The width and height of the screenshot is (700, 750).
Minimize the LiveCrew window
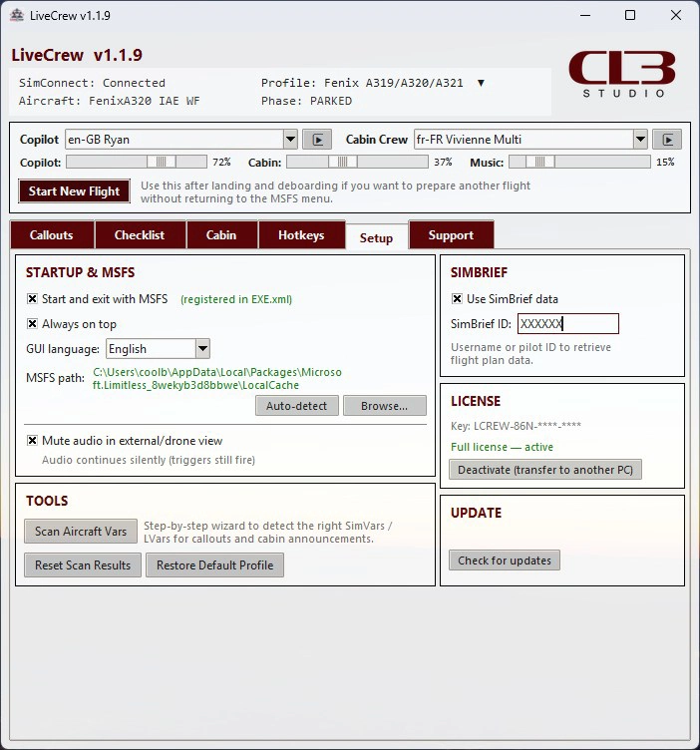click(x=585, y=15)
